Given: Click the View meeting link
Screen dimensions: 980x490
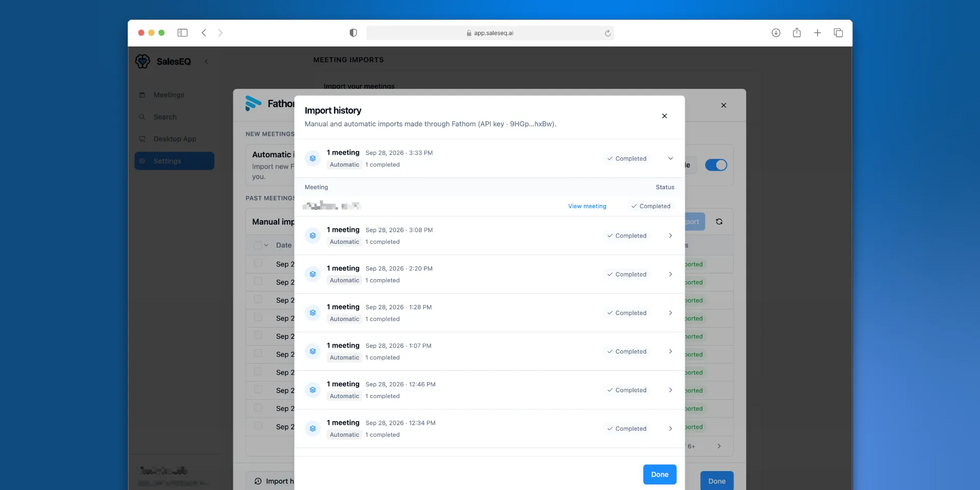Looking at the screenshot, I should [x=587, y=206].
